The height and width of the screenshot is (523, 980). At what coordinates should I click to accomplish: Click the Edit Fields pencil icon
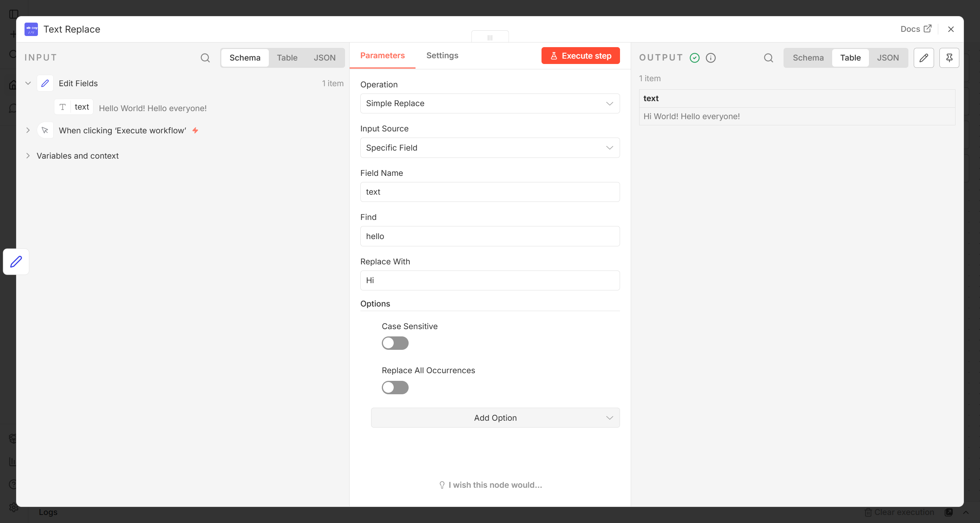point(45,83)
